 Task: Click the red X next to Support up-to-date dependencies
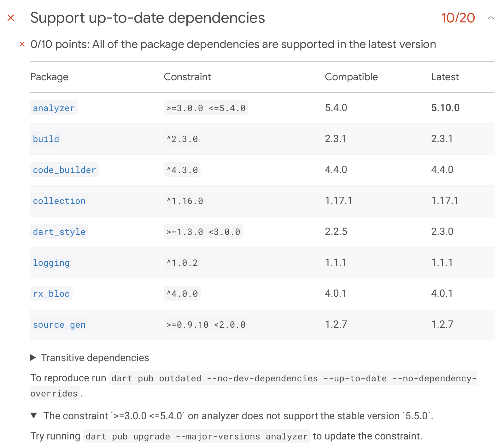(x=11, y=18)
